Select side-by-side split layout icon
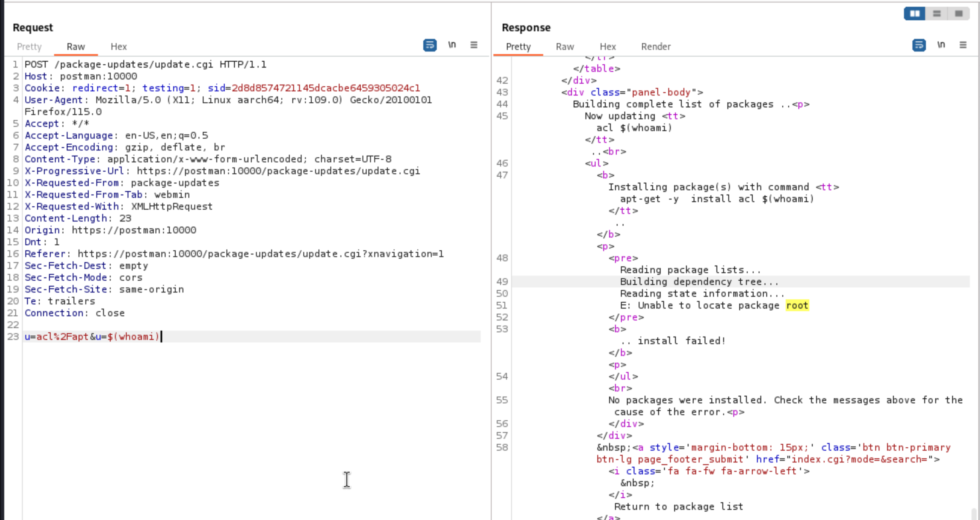This screenshot has width=980, height=520. click(x=915, y=14)
